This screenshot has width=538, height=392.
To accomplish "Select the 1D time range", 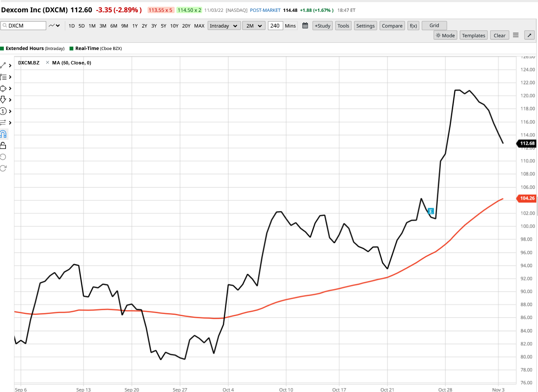I will tap(72, 26).
